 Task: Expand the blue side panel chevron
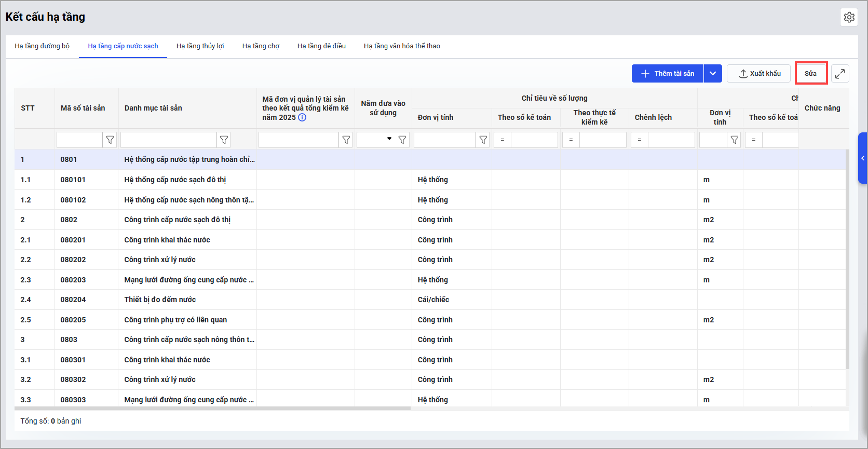(863, 158)
